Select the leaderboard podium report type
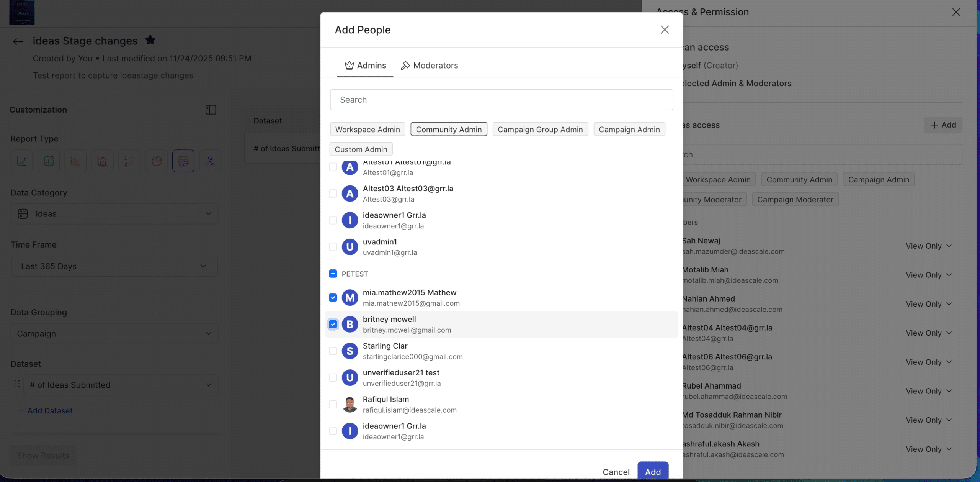 pyautogui.click(x=210, y=161)
